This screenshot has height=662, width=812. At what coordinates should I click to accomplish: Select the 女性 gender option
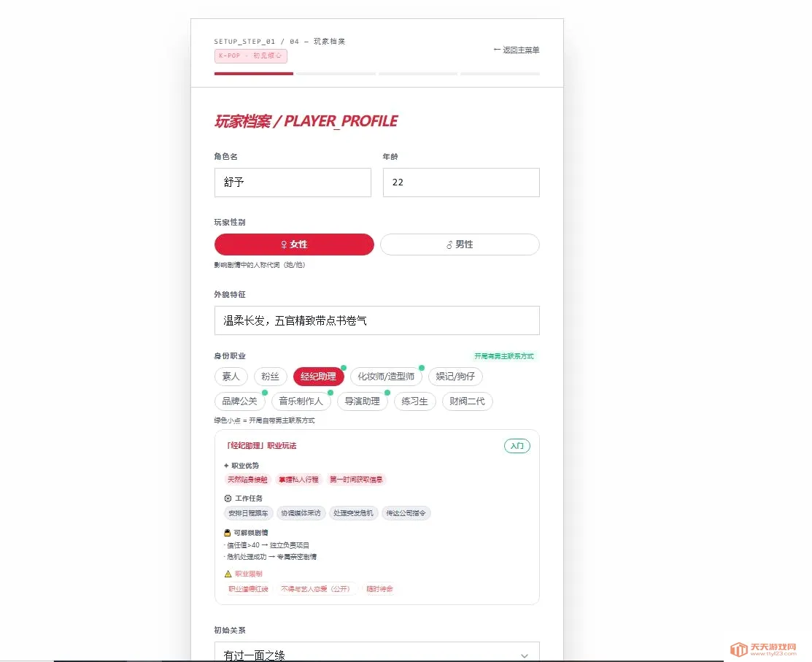(x=294, y=245)
